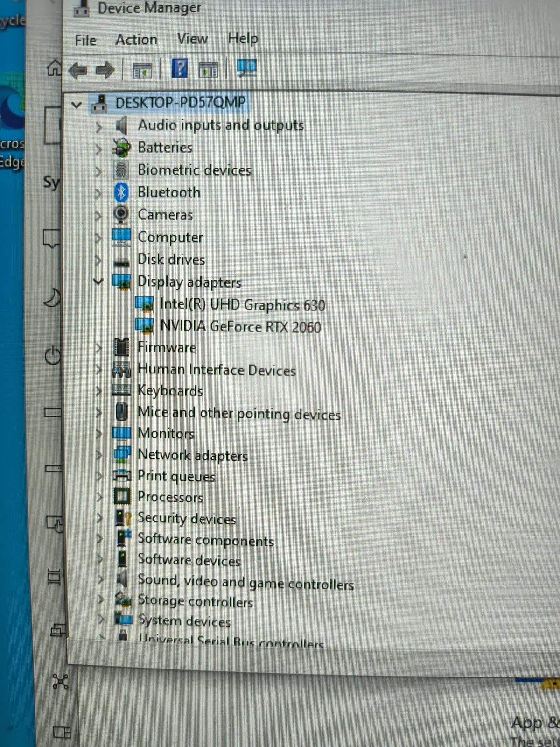Expand the Cameras category
The width and height of the screenshot is (560, 747).
point(98,216)
